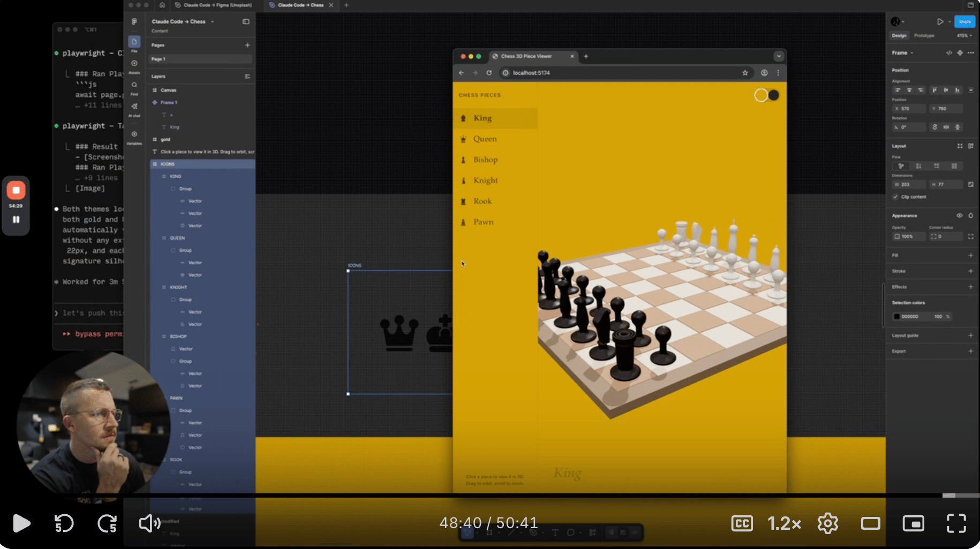Switch to Claude Code Figma Unsplash tab
This screenshot has width=980, height=549.
pos(214,5)
